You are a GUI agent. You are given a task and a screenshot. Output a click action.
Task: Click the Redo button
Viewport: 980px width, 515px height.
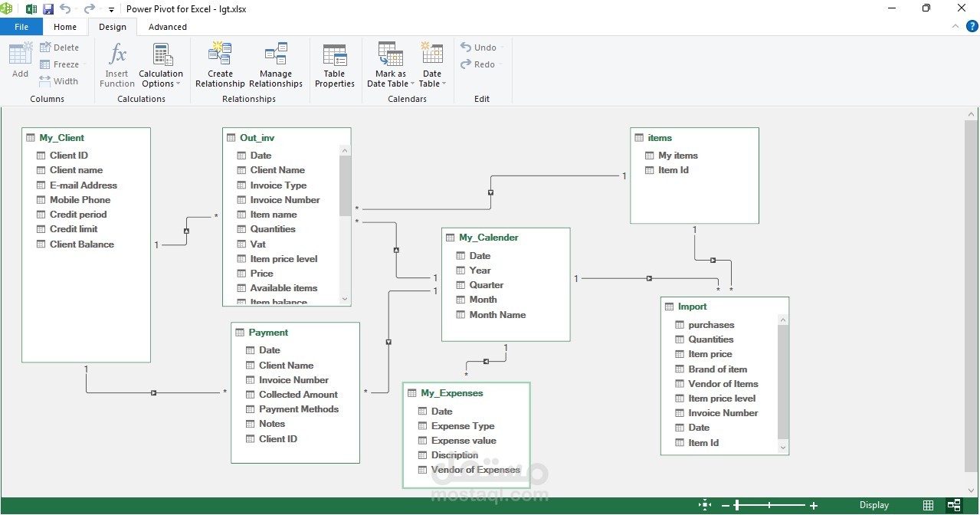point(480,64)
